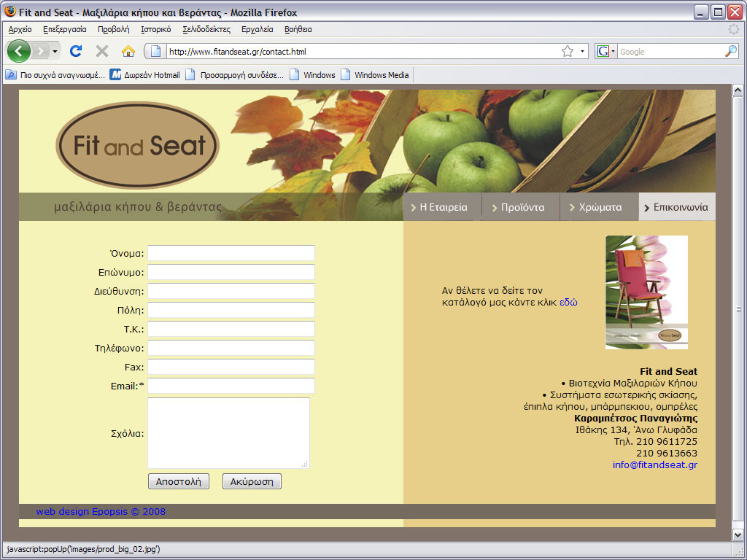The width and height of the screenshot is (747, 560).
Task: Go back with the green Back arrow
Action: point(18,51)
